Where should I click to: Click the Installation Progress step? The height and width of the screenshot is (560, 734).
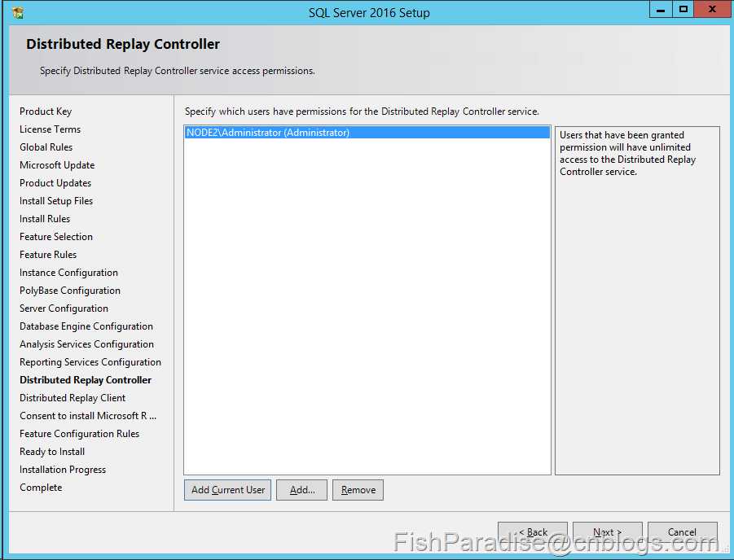[63, 469]
